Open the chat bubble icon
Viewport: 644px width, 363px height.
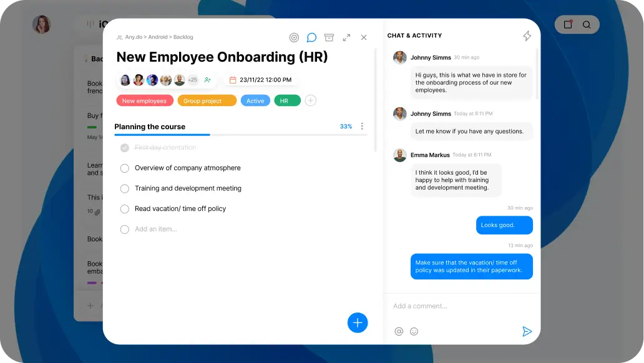coord(311,37)
